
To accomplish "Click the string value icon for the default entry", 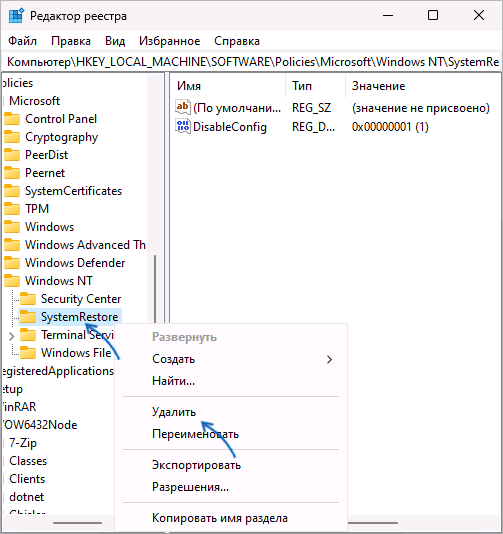I will tap(183, 107).
